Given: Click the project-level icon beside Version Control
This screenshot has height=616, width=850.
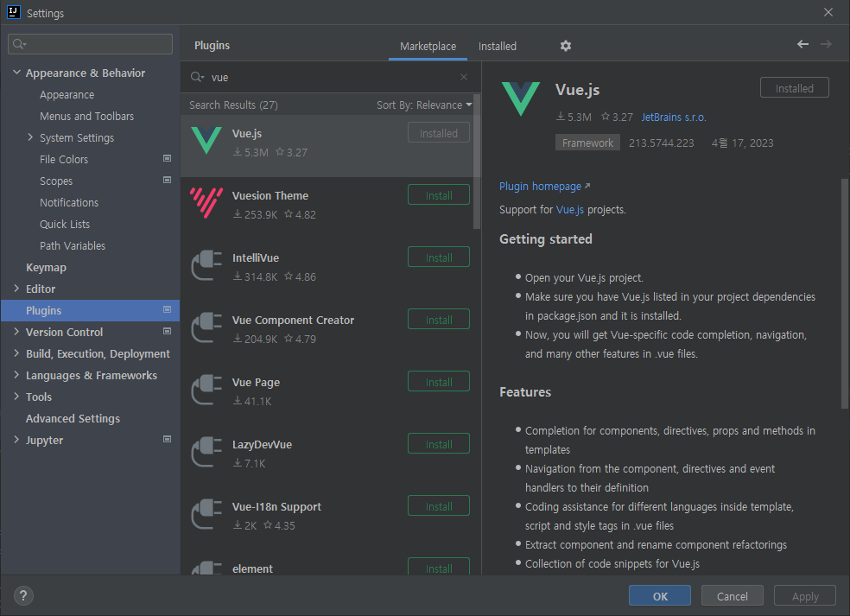Looking at the screenshot, I should pos(167,331).
